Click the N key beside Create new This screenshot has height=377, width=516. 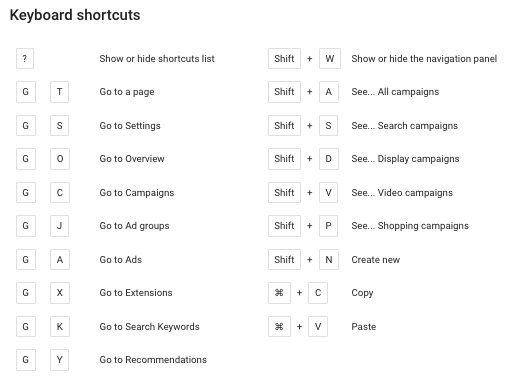click(x=329, y=259)
